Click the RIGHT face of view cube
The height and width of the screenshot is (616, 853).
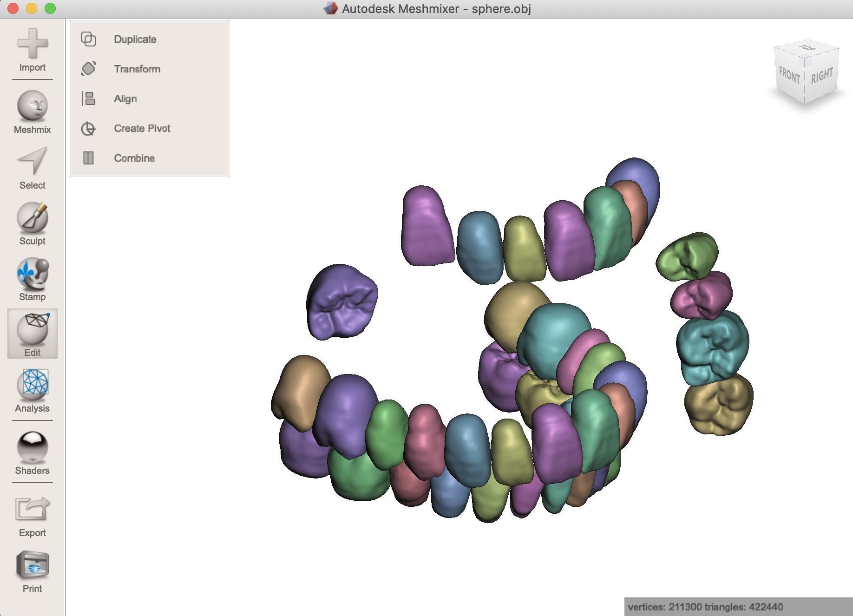click(x=821, y=76)
